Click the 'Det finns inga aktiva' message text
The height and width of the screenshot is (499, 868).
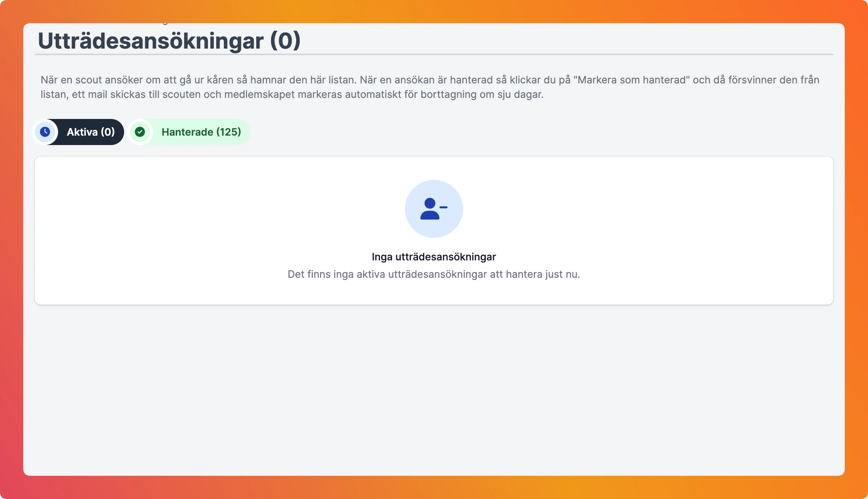(x=434, y=274)
